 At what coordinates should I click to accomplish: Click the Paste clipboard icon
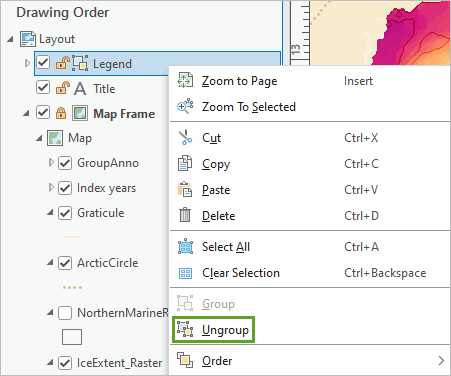click(x=185, y=189)
